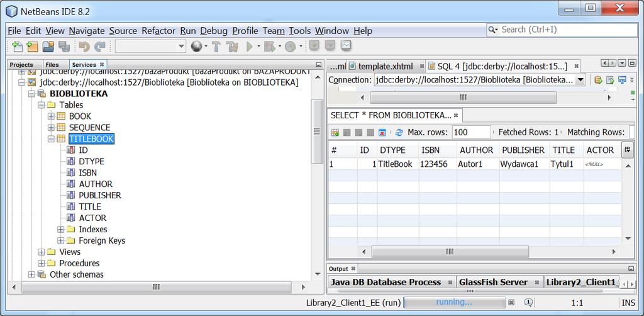This screenshot has height=316, width=644.
Task: Expand the Other schemas node
Action: (x=31, y=274)
